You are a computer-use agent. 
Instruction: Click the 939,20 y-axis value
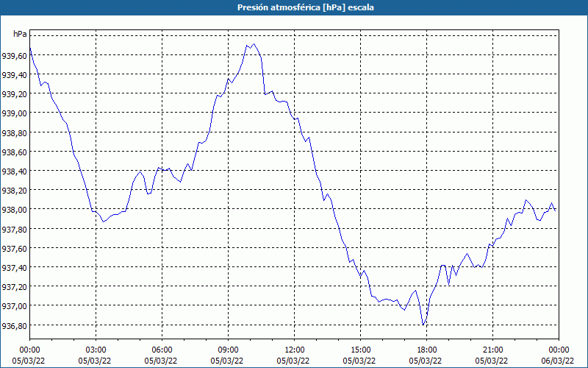click(14, 94)
